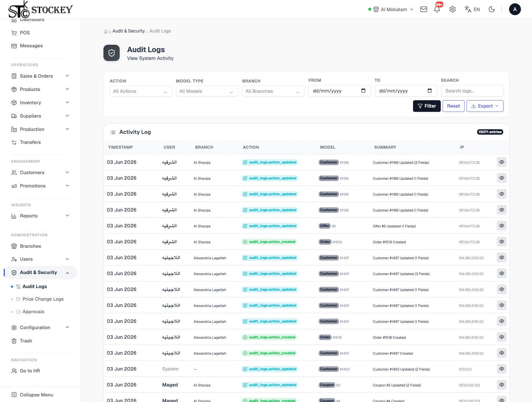Go to home via breadcrumb icon

[106, 31]
